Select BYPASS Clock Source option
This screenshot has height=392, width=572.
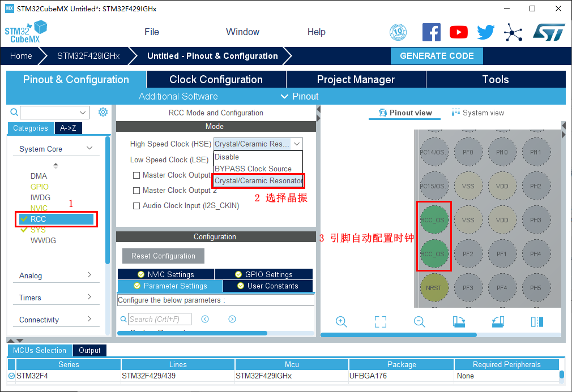click(253, 169)
